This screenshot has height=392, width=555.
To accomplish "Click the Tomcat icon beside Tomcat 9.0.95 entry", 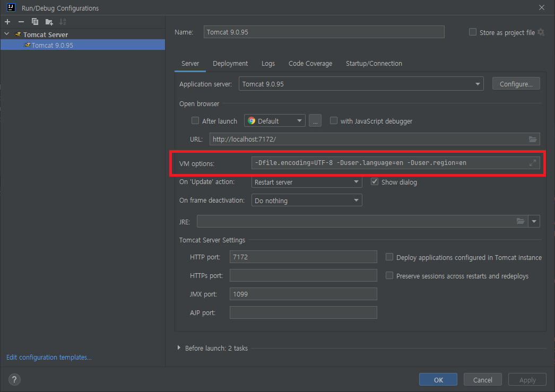I will pos(27,45).
